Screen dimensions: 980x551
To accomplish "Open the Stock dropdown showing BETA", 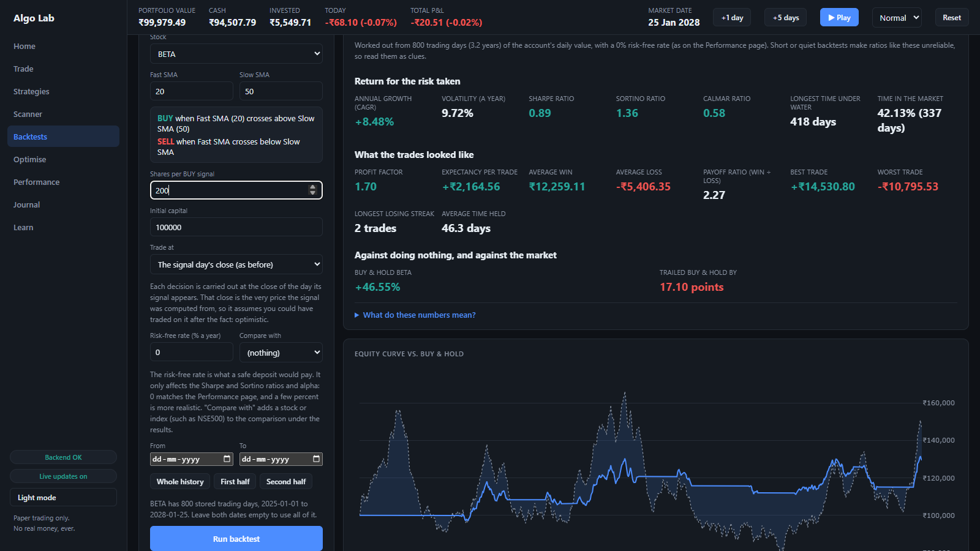I will coord(236,54).
